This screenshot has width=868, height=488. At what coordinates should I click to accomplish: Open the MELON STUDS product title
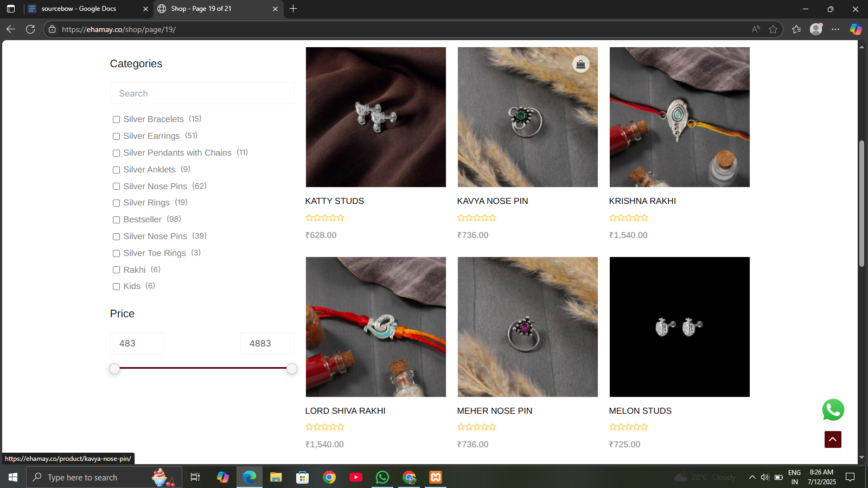[640, 410]
